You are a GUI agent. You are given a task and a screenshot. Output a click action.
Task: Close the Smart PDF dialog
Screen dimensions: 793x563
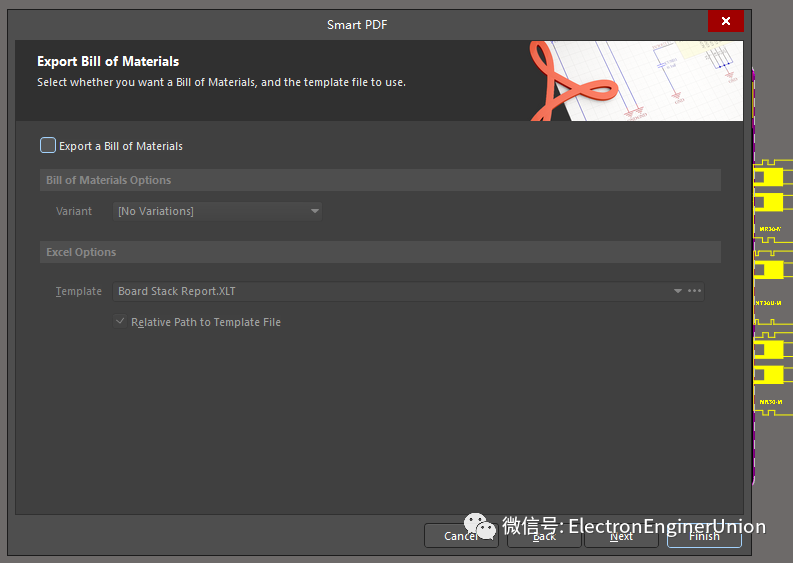725,21
